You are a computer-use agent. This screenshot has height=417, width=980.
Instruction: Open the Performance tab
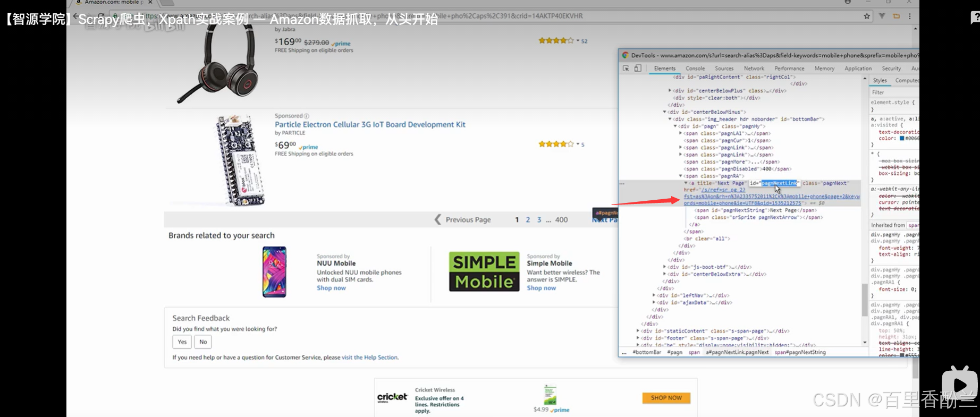coord(789,69)
